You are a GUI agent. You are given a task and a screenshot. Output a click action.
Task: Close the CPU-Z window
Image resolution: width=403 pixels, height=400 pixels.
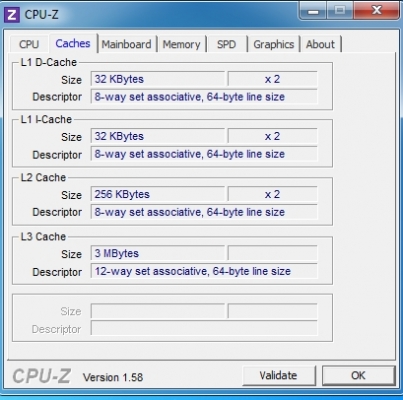click(x=376, y=11)
